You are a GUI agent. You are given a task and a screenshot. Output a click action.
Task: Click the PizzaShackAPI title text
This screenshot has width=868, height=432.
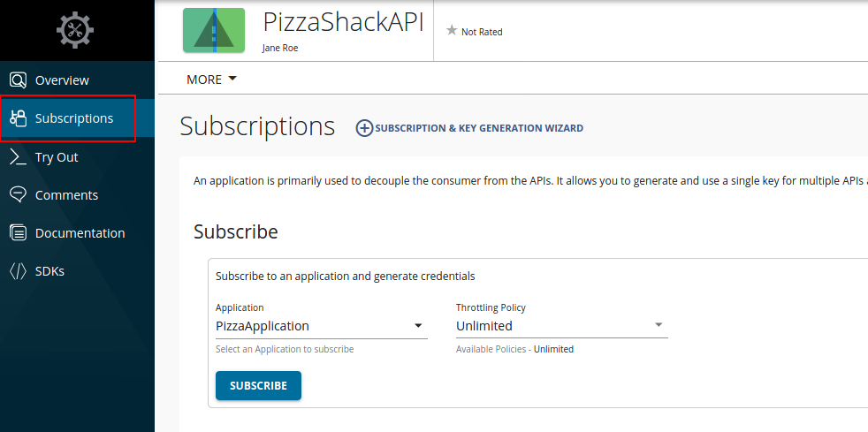343,22
